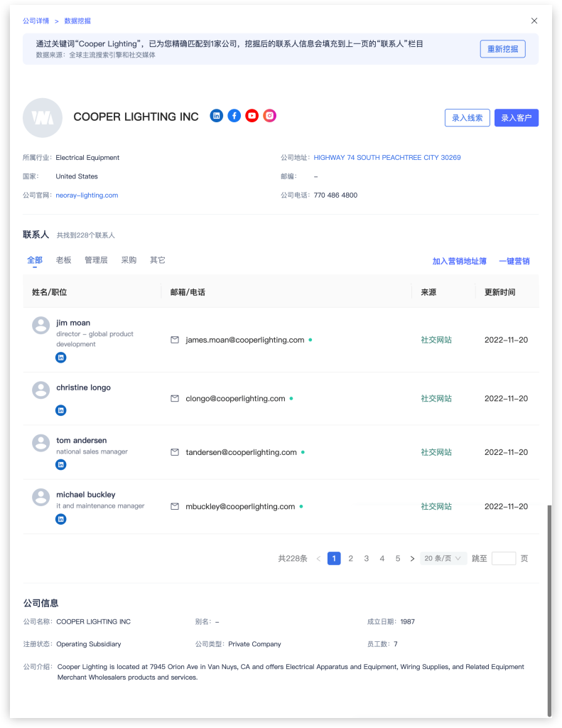Screen dimensions: 562x728
Task: Click the name christine longo
Action: (84, 387)
